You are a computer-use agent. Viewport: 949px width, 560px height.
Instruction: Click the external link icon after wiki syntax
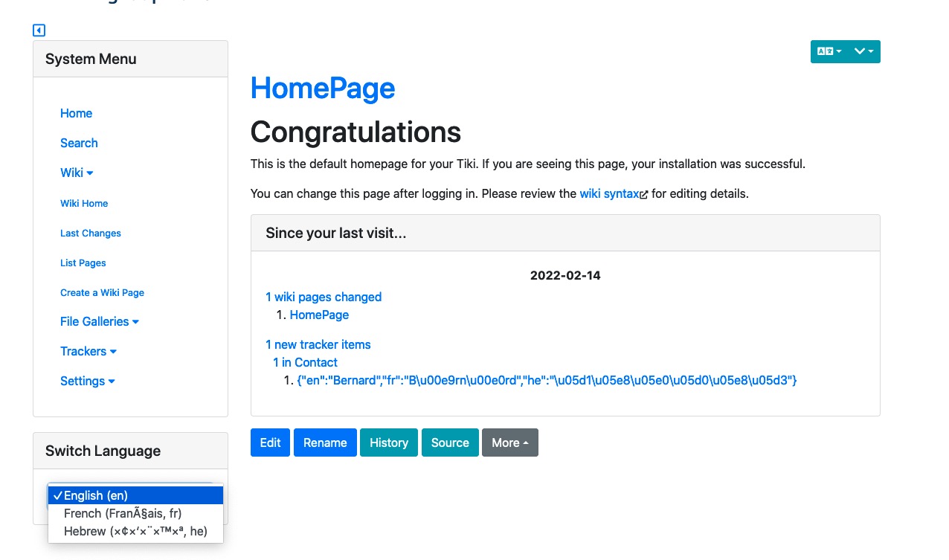point(644,194)
